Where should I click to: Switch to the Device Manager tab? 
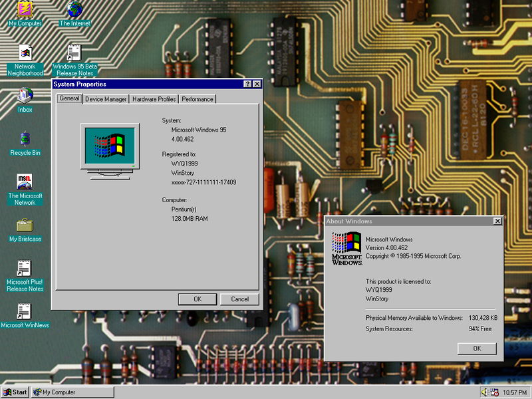(106, 98)
